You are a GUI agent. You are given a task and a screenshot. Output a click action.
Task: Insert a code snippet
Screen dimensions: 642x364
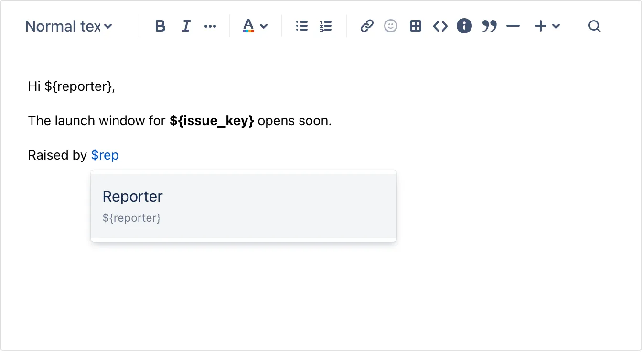click(x=440, y=26)
